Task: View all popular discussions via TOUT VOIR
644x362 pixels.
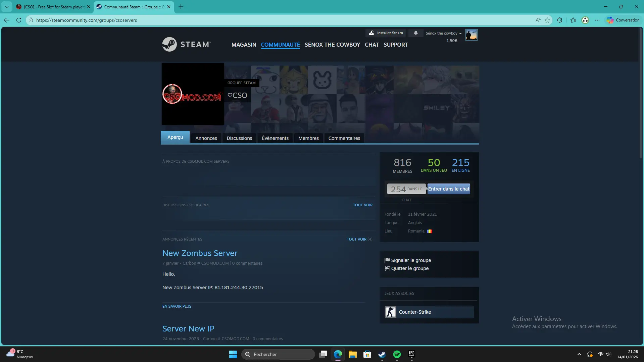Action: point(363,205)
